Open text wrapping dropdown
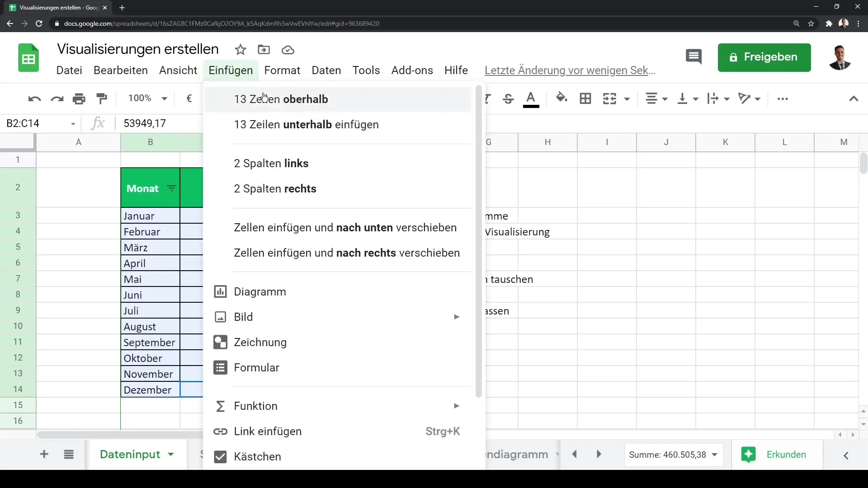 [x=718, y=99]
